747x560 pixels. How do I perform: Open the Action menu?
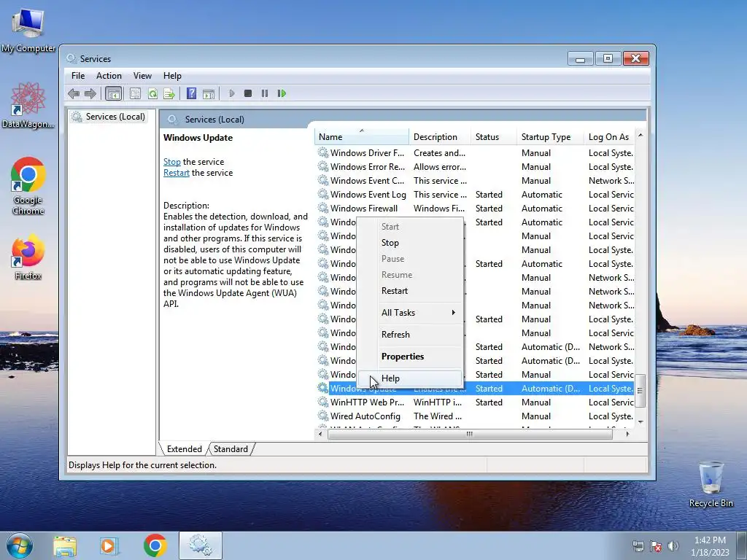[x=109, y=76]
